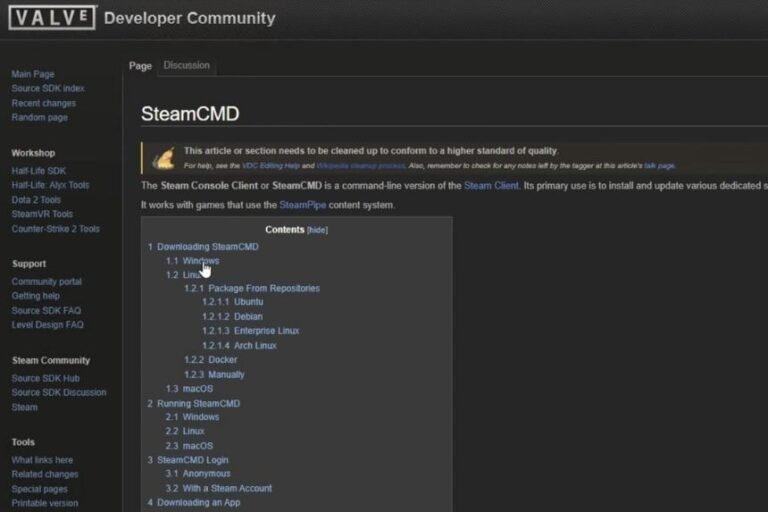Jump to 2.1 Windows section
768x512 pixels.
point(192,417)
